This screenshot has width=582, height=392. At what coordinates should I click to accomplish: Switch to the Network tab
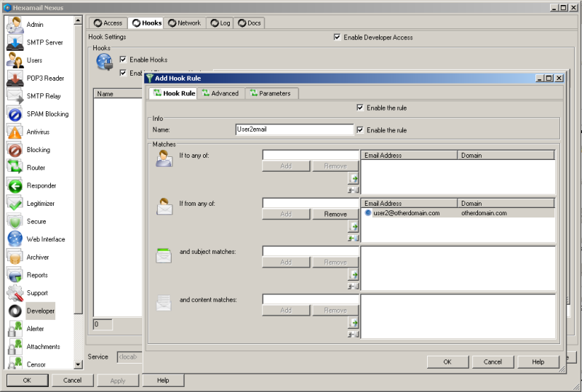(184, 23)
